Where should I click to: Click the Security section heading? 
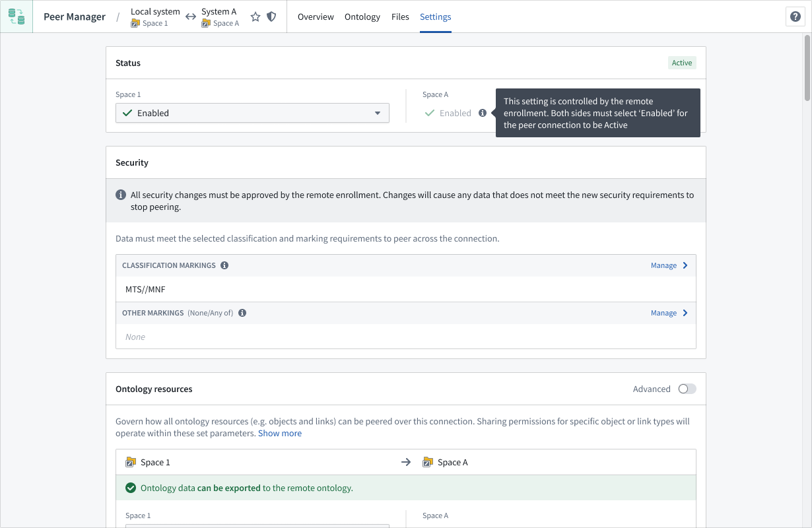tap(132, 162)
